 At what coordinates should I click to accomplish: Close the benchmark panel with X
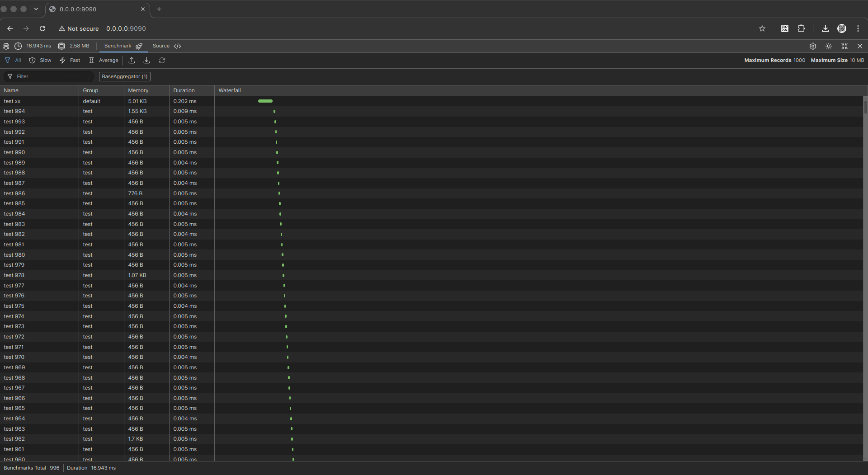coord(860,46)
